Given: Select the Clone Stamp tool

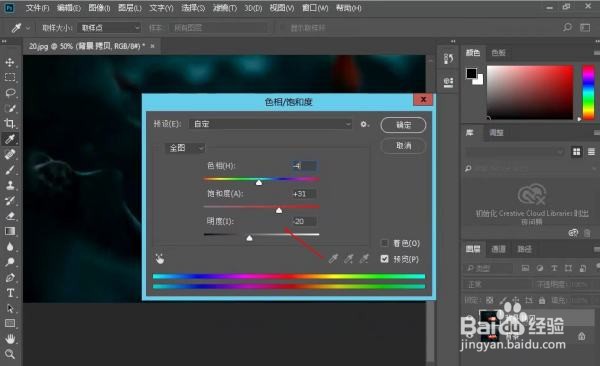Looking at the screenshot, I should (10, 185).
